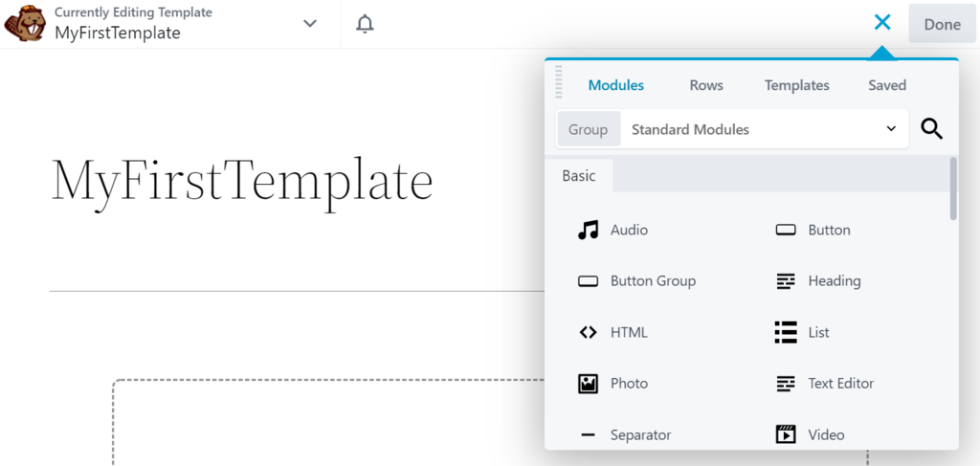Open the Templates tab
Viewport: 980px width, 466px height.
796,85
